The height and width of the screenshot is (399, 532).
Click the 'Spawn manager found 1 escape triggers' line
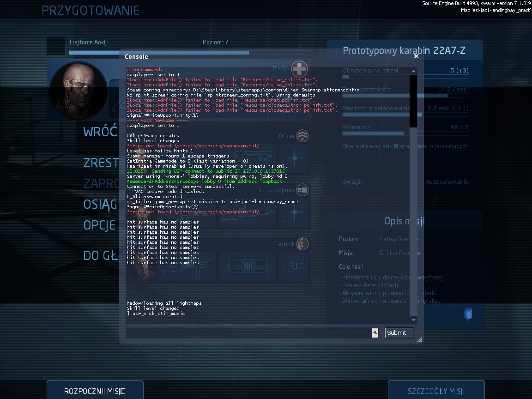coord(178,156)
